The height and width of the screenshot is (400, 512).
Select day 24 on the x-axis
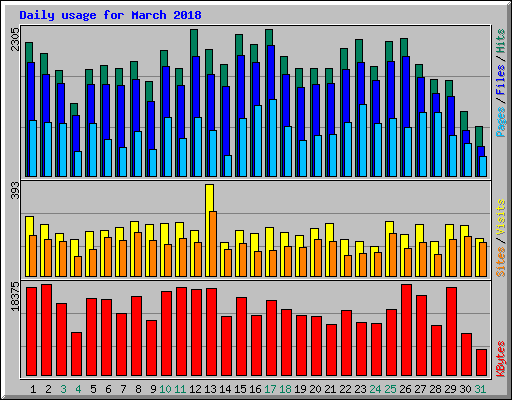click(x=375, y=389)
